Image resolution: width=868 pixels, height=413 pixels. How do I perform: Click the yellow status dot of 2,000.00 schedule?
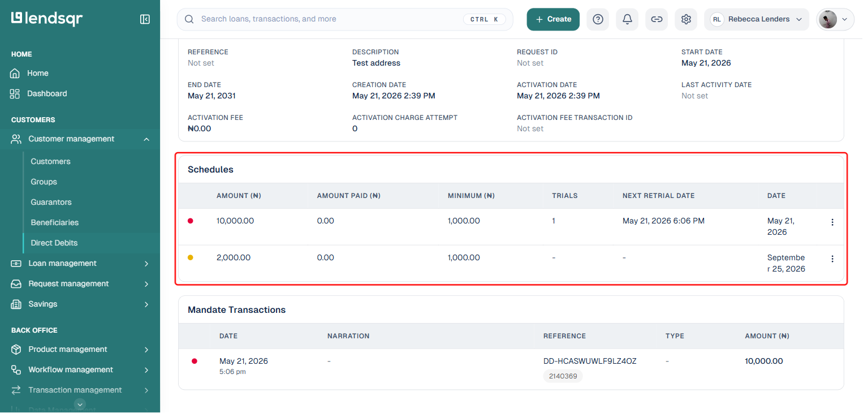click(x=191, y=257)
